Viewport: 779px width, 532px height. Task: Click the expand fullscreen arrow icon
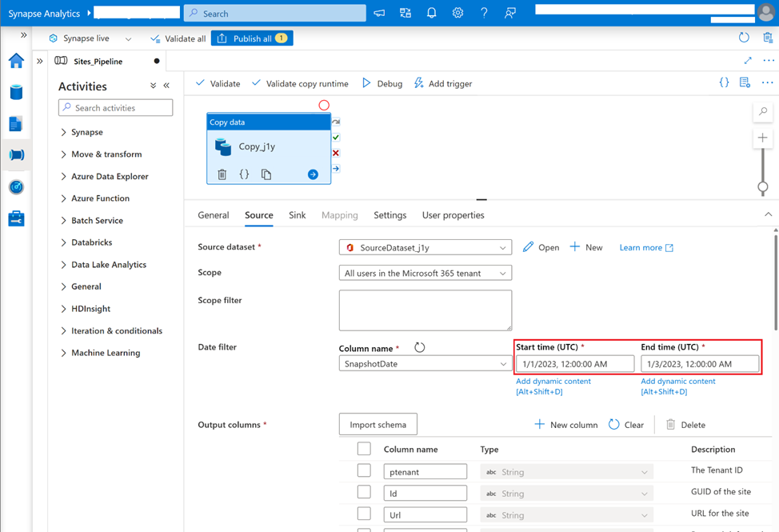(x=748, y=61)
